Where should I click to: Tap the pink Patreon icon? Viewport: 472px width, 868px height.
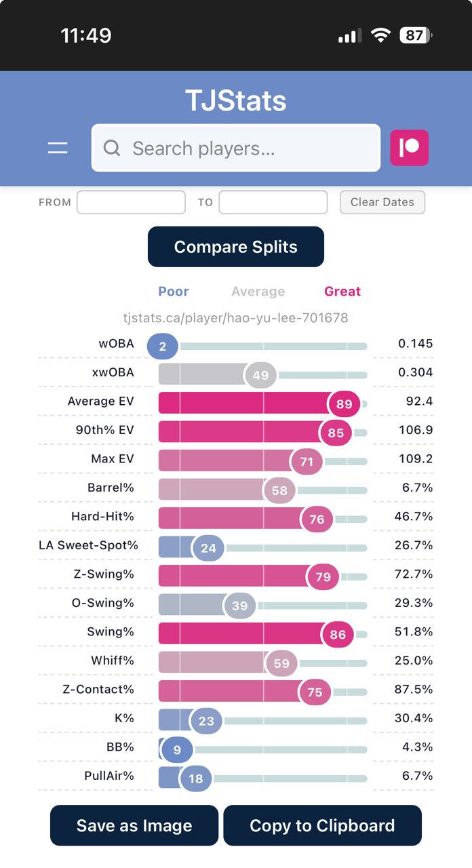point(409,148)
